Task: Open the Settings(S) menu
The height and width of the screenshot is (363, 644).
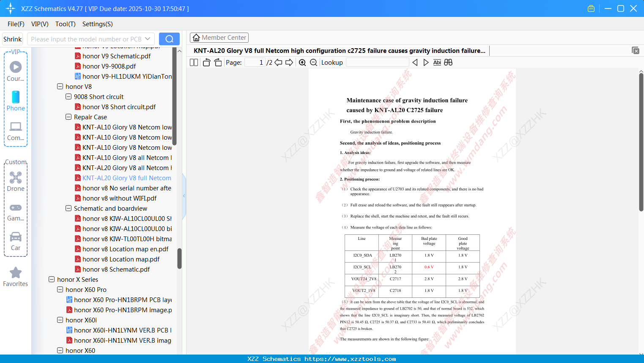Action: pyautogui.click(x=98, y=24)
